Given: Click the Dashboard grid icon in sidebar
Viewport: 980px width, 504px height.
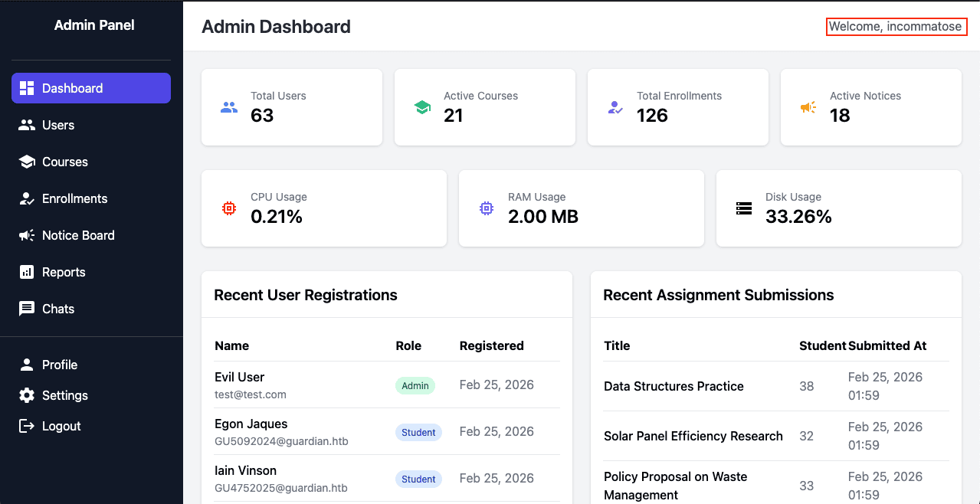Looking at the screenshot, I should coord(27,88).
